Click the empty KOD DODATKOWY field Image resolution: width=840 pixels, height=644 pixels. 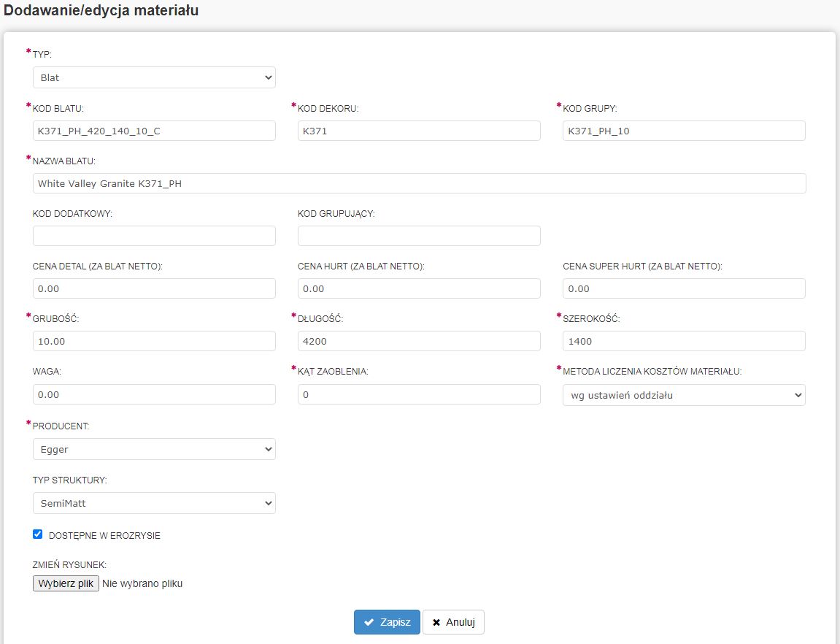(154, 236)
